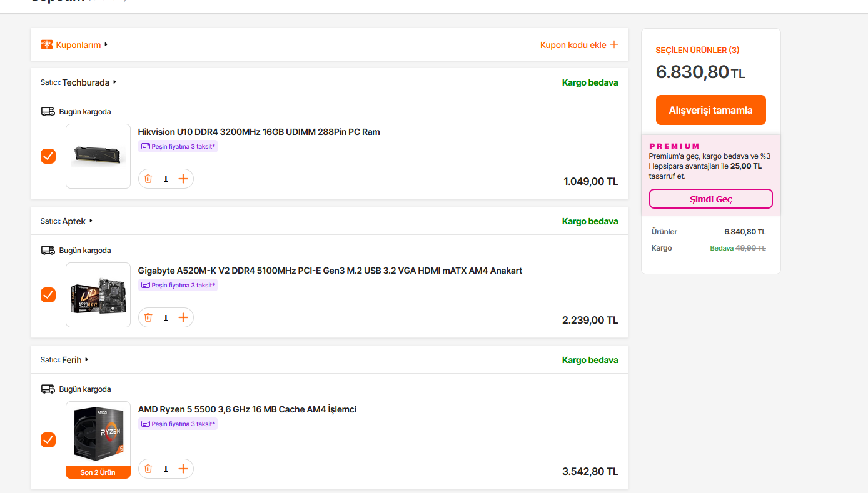The width and height of the screenshot is (868, 493).
Task: Add one more Gigabyte A520M-K motherboard
Action: tap(183, 317)
